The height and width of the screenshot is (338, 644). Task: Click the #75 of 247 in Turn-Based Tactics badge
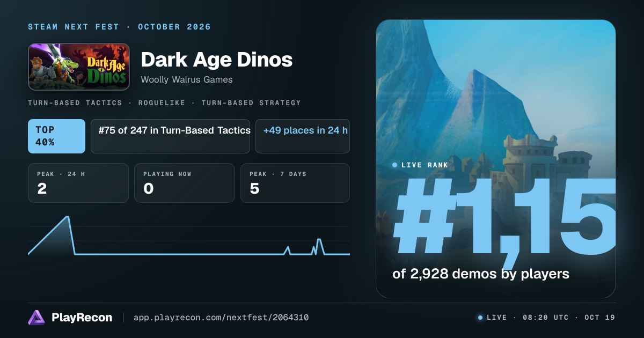tap(171, 136)
